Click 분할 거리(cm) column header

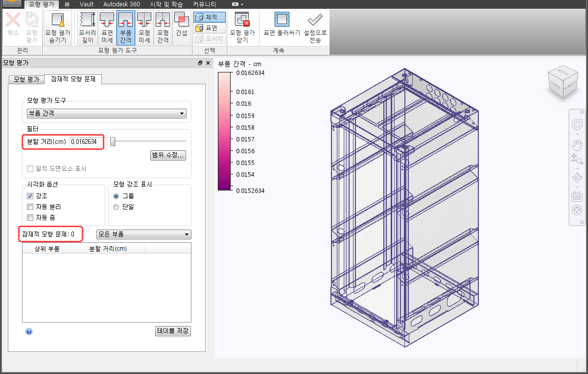(108, 249)
